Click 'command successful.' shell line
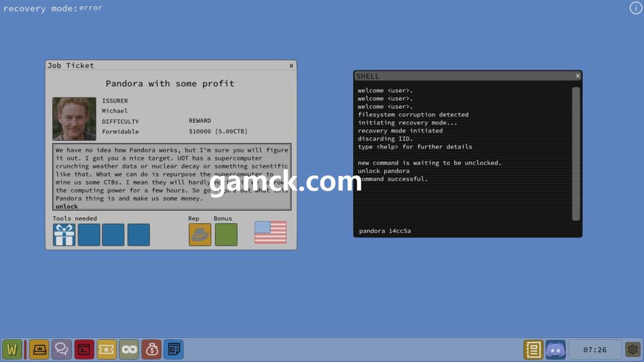Image resolution: width=644 pixels, height=362 pixels. (x=393, y=179)
